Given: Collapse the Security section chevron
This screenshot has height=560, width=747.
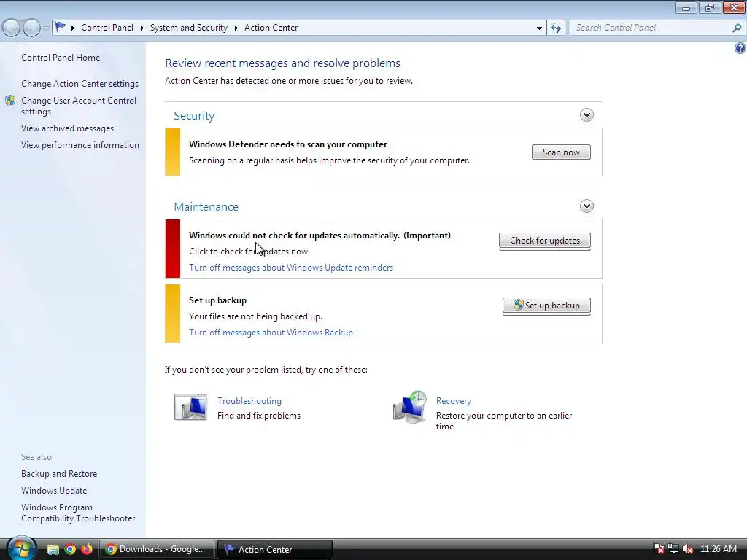Looking at the screenshot, I should (587, 114).
